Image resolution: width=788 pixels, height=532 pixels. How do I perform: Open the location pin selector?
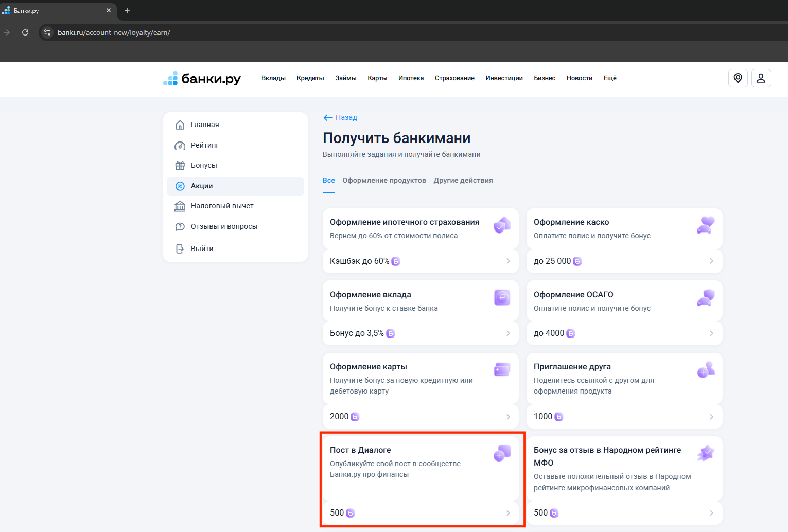[x=738, y=78]
